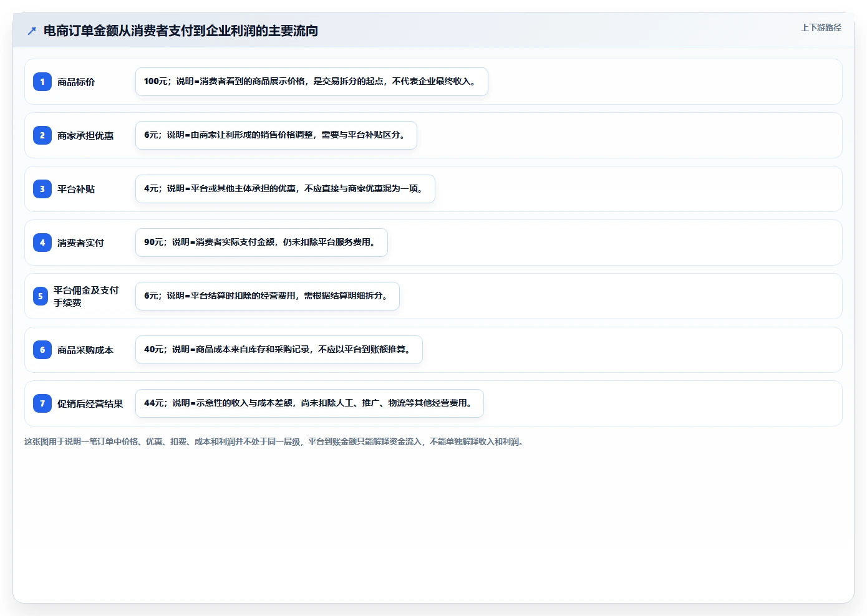
Task: Open the 100元 description box
Action: coord(312,82)
